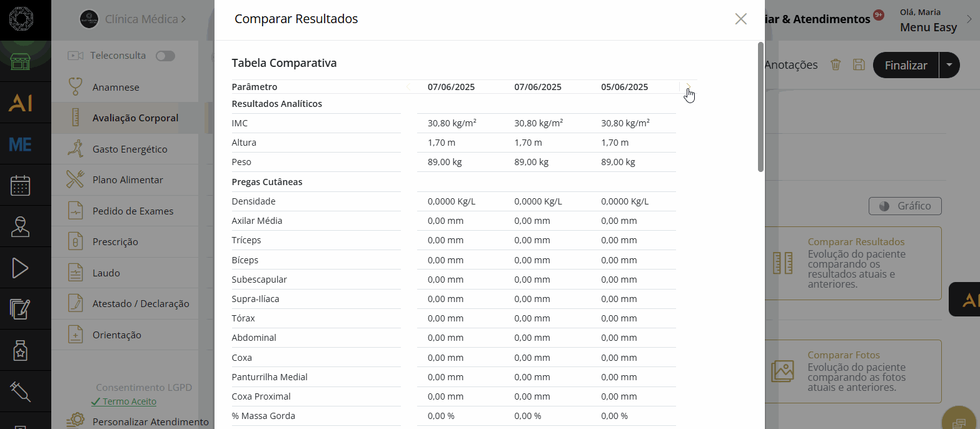
Task: Open the Plano Alimentar menu item
Action: pos(128,180)
